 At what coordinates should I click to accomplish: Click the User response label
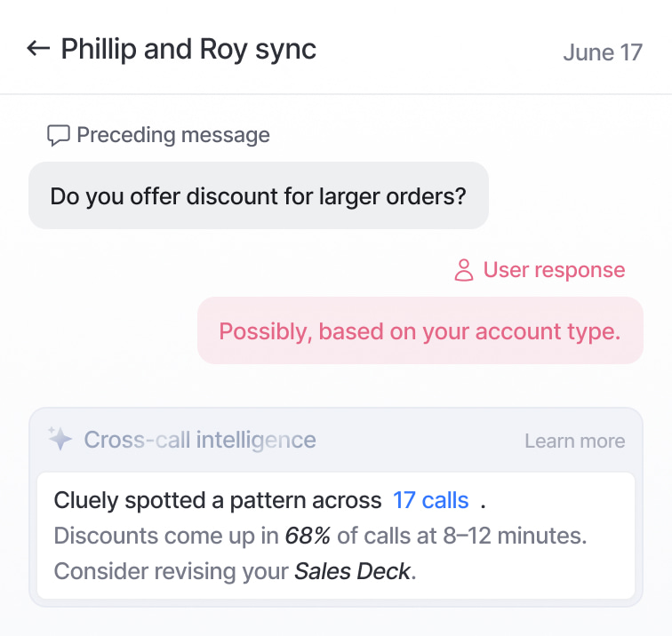pos(554,270)
